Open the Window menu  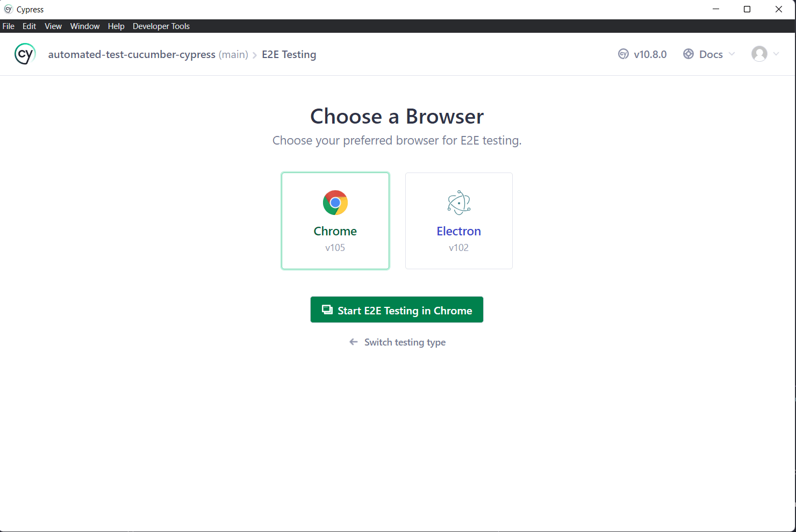tap(84, 26)
